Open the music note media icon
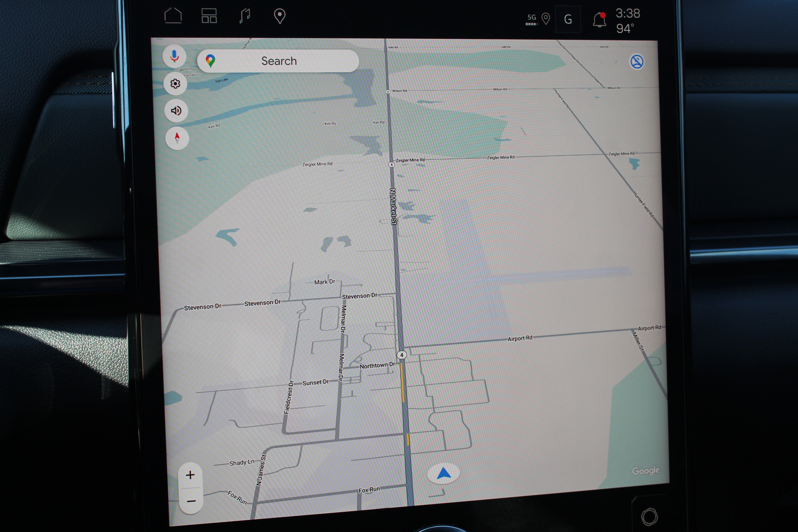The height and width of the screenshot is (532, 798). 245,16
